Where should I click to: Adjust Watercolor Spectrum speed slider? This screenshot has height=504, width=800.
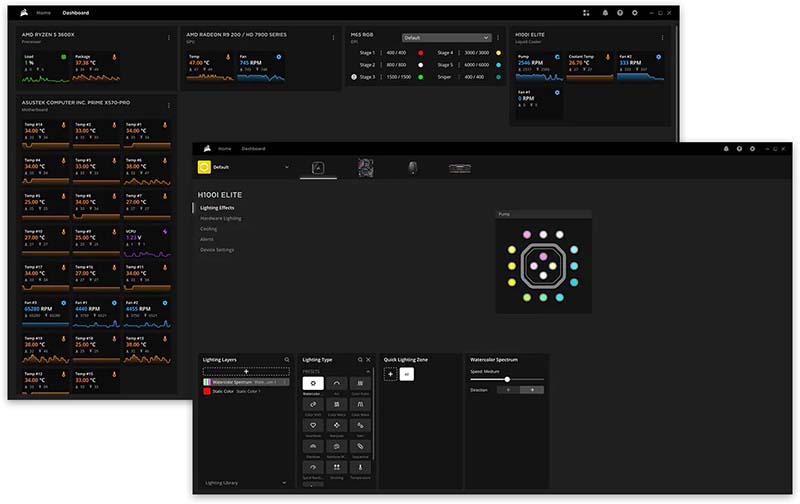point(507,380)
